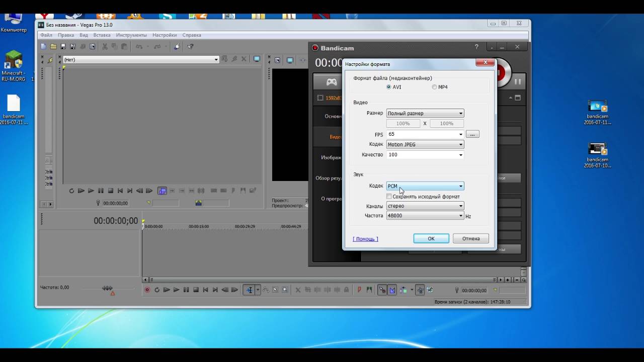Open the Каналы dropdown showing стерео

(425, 206)
